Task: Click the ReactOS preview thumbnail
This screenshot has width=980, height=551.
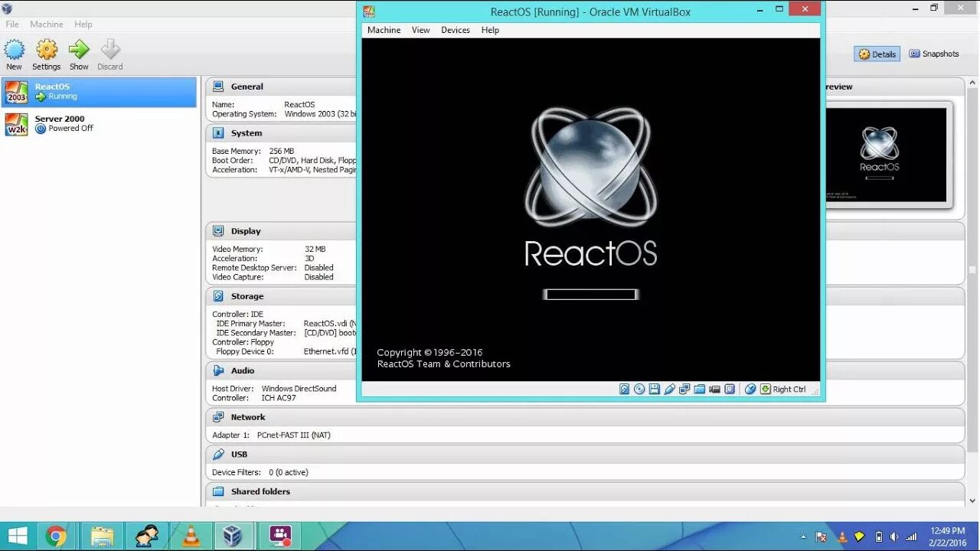Action: click(887, 155)
